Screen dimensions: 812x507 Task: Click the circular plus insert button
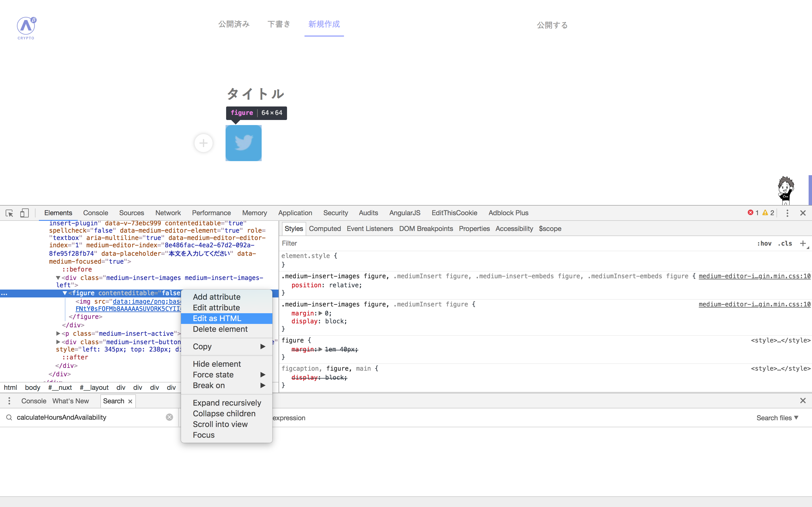point(203,143)
